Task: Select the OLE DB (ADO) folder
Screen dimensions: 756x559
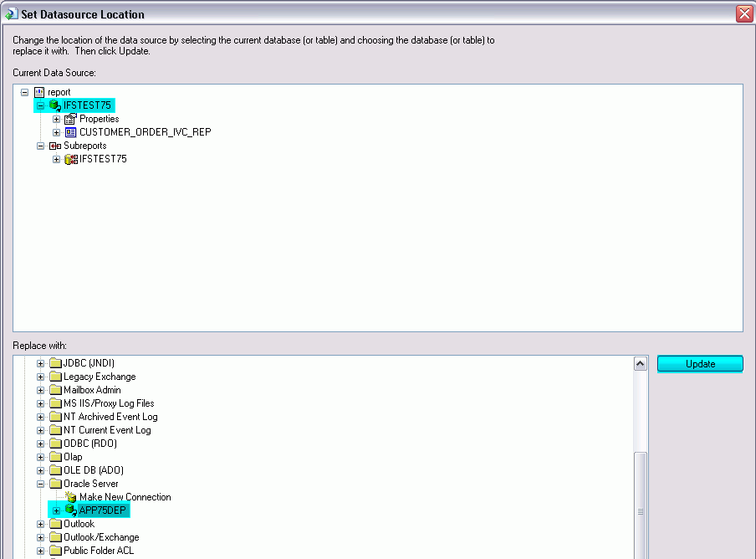Action: point(93,470)
